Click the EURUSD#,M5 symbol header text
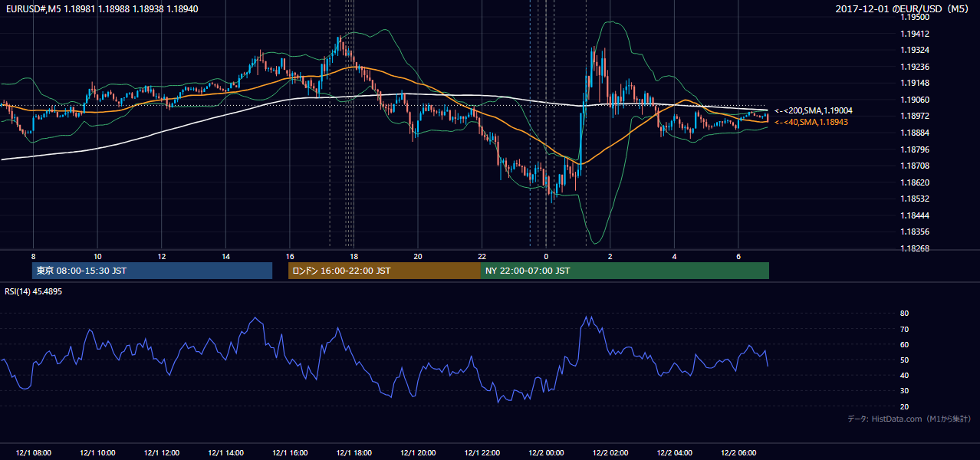Image resolution: width=980 pixels, height=460 pixels. [x=100, y=8]
